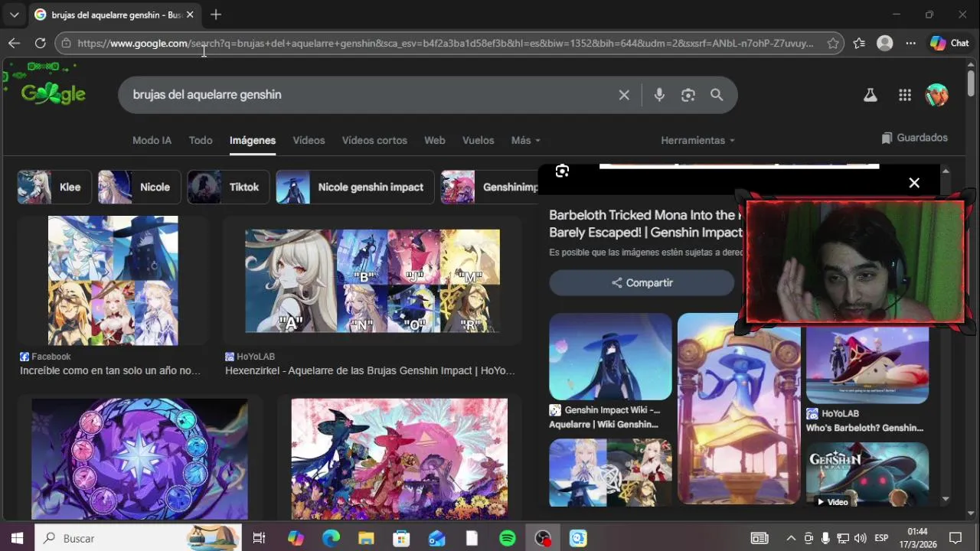This screenshot has width=980, height=551.
Task: Open the browser favorites list
Action: (859, 44)
